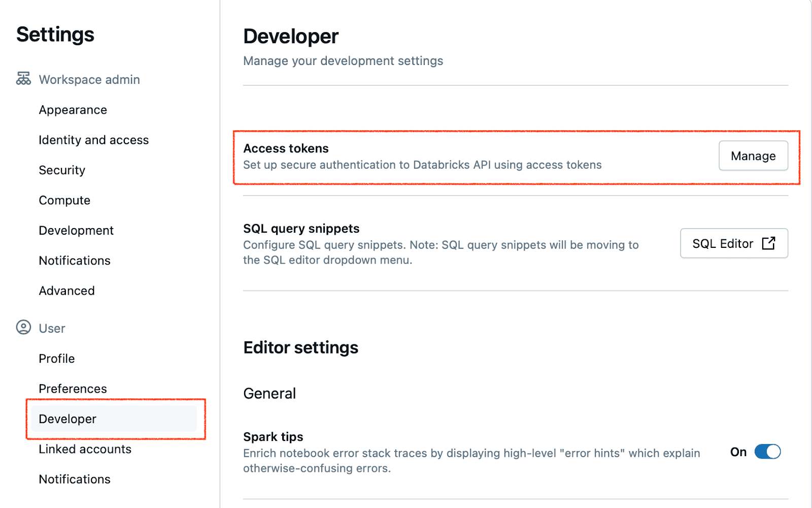Click the SQL query snippets heading
This screenshot has height=508, width=812.
tap(301, 229)
